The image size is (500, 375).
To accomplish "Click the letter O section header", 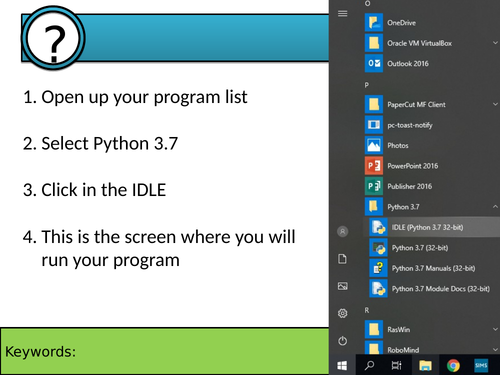I will [367, 4].
